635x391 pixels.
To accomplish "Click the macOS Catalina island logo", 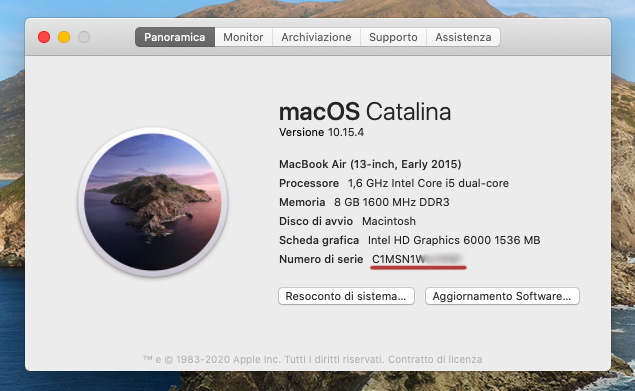I will [x=153, y=201].
